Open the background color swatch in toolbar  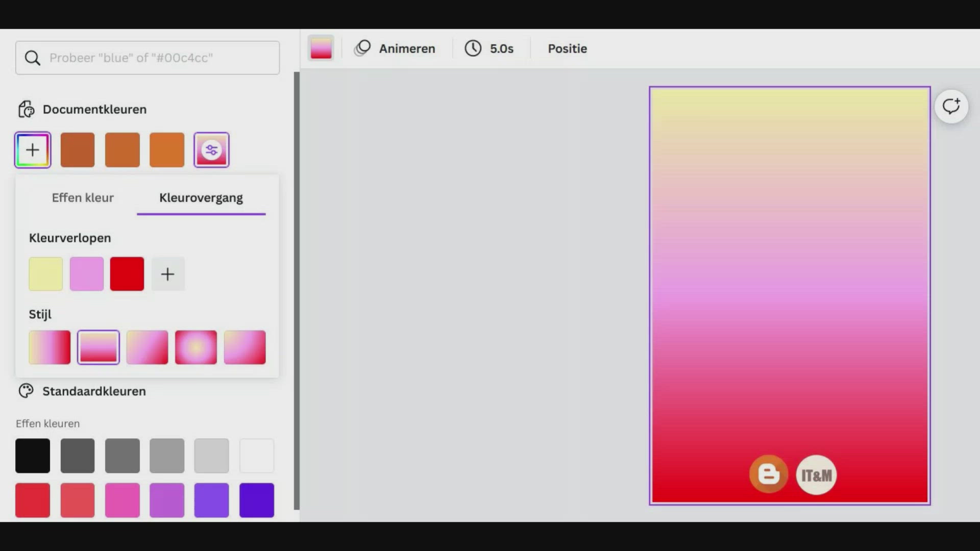[x=321, y=48]
